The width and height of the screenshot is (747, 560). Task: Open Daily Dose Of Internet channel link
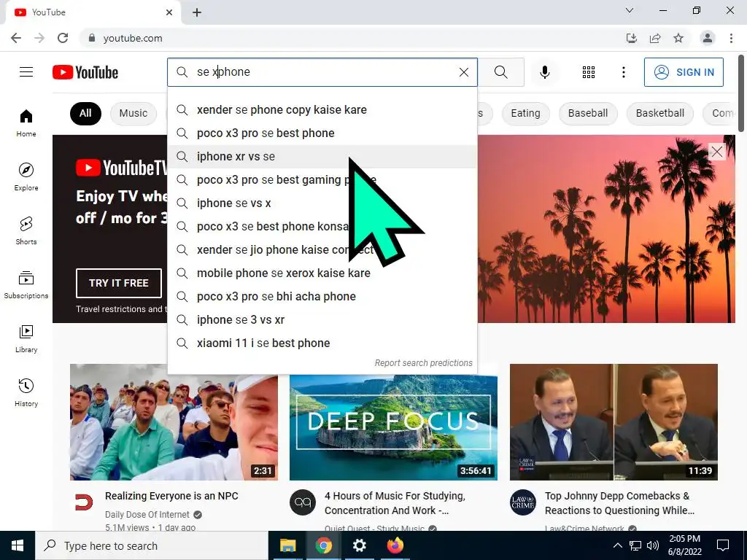[x=147, y=514]
